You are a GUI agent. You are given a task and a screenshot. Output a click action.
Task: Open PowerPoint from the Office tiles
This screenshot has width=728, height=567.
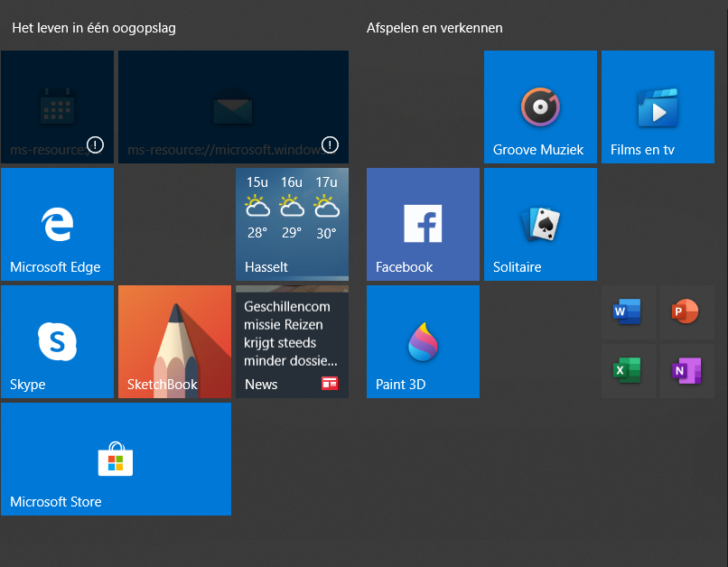[686, 311]
